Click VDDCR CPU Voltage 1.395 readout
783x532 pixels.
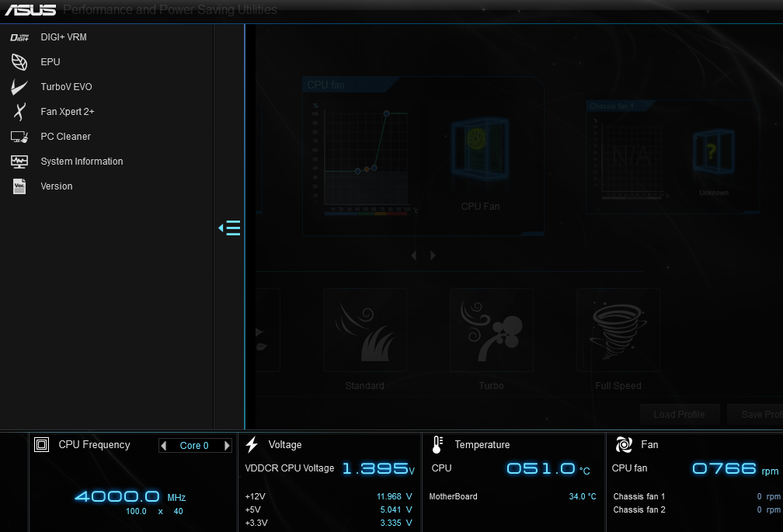click(x=378, y=468)
